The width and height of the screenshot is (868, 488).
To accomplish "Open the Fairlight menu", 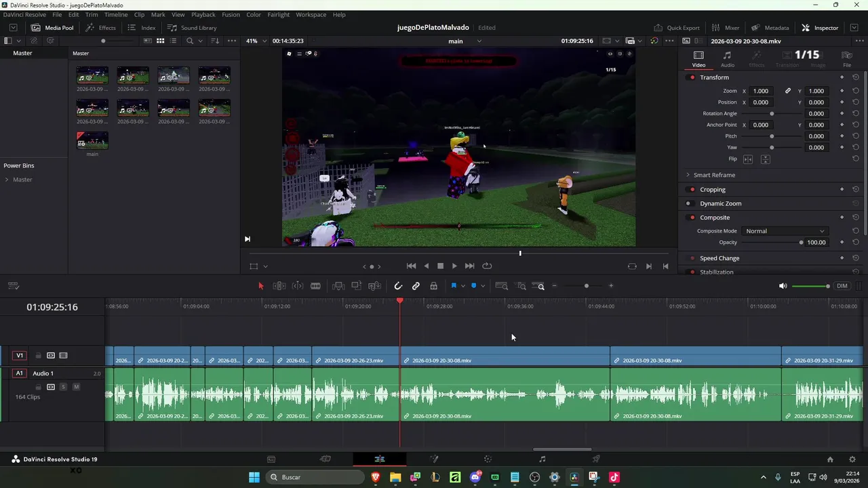I will (x=278, y=14).
